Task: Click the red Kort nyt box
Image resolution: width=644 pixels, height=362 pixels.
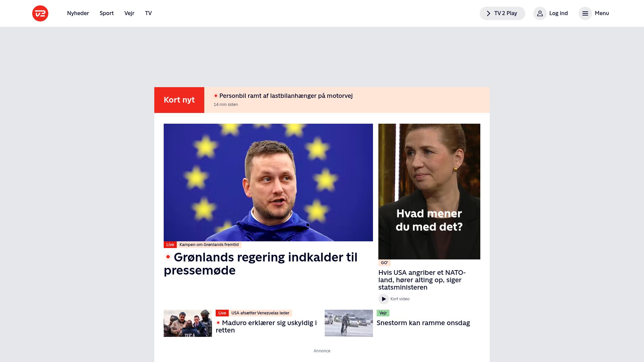Action: [179, 100]
